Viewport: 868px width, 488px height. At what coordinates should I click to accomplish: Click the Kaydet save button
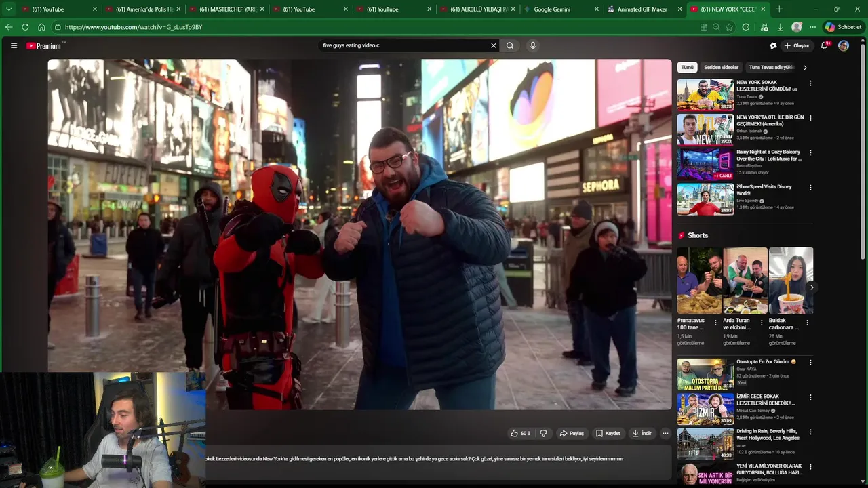(x=608, y=433)
